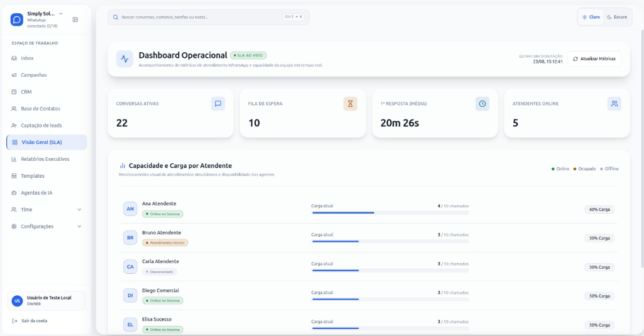Click the Online legend indicator
This screenshot has width=644, height=336.
click(560, 168)
